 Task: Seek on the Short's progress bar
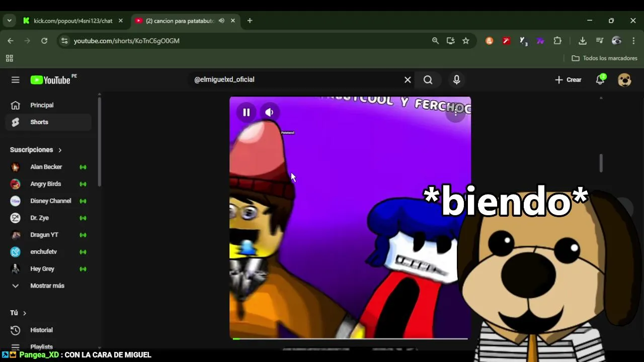tap(350, 338)
